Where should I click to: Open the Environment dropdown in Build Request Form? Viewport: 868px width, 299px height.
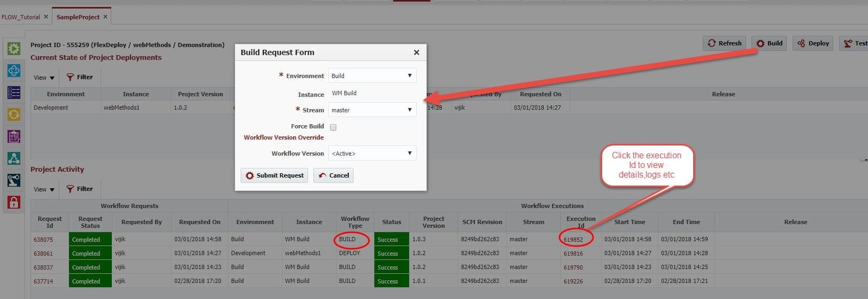[x=372, y=76]
